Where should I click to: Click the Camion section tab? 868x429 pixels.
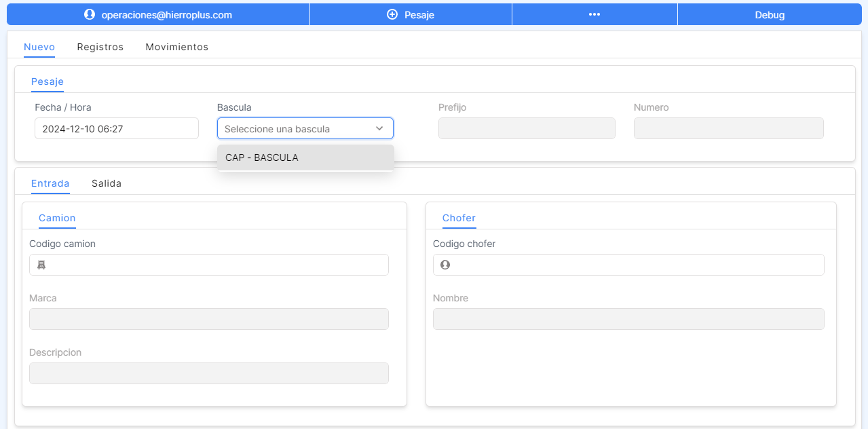57,218
